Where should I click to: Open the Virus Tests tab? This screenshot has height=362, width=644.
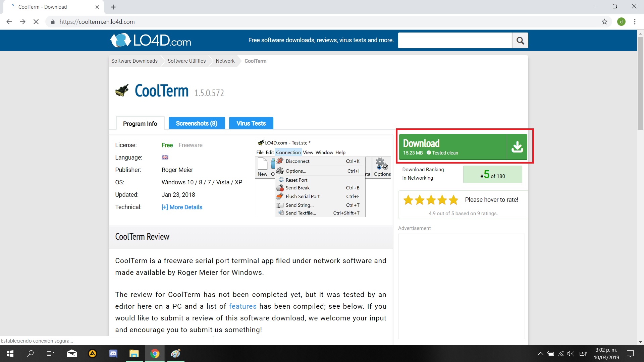pos(251,123)
